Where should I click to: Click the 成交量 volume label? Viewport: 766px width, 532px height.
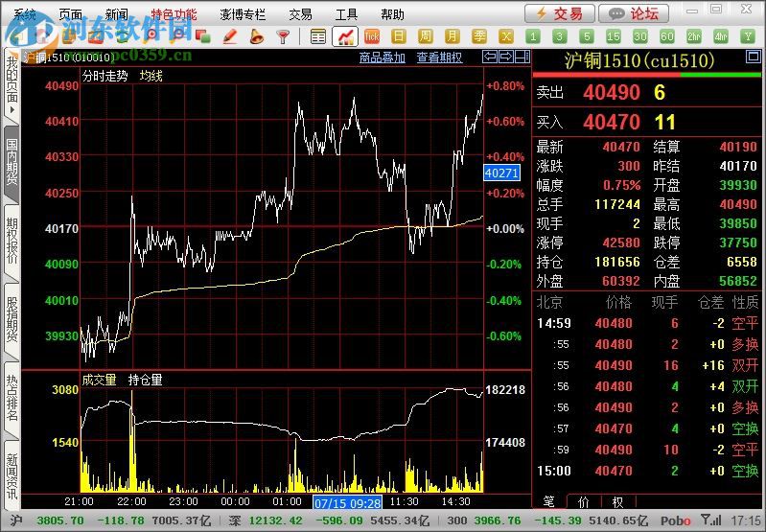pyautogui.click(x=99, y=380)
